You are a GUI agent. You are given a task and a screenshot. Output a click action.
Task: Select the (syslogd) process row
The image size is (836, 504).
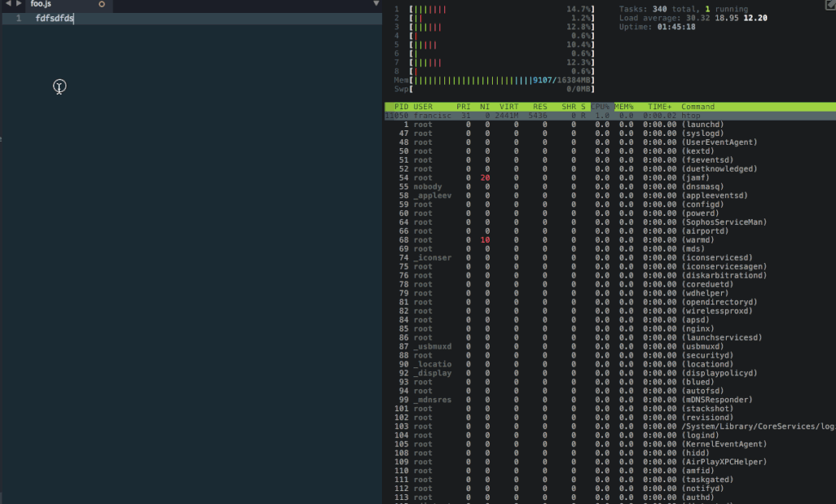click(610, 133)
